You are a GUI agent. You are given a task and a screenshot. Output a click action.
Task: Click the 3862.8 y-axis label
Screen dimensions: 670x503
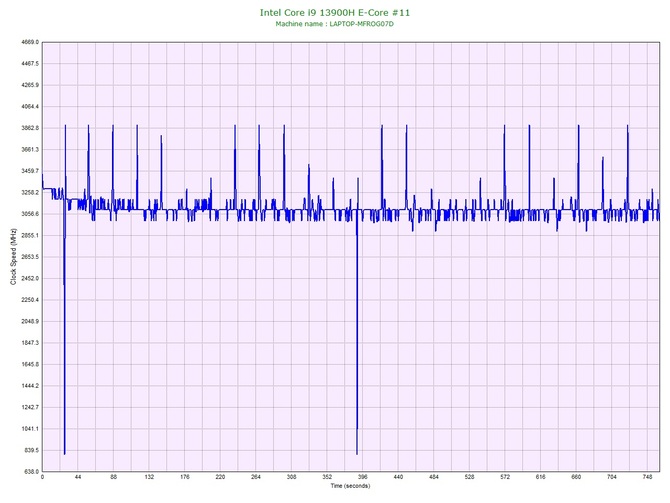point(30,128)
